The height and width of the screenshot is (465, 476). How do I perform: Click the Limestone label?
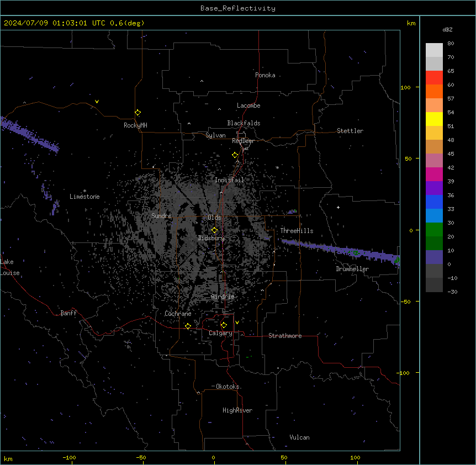click(x=84, y=197)
